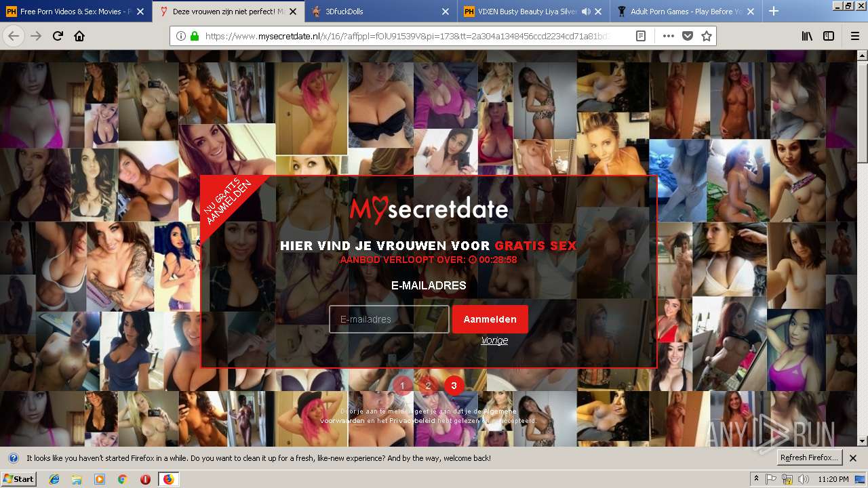Bookmark this page with the star
This screenshot has height=488, width=868.
[x=706, y=36]
